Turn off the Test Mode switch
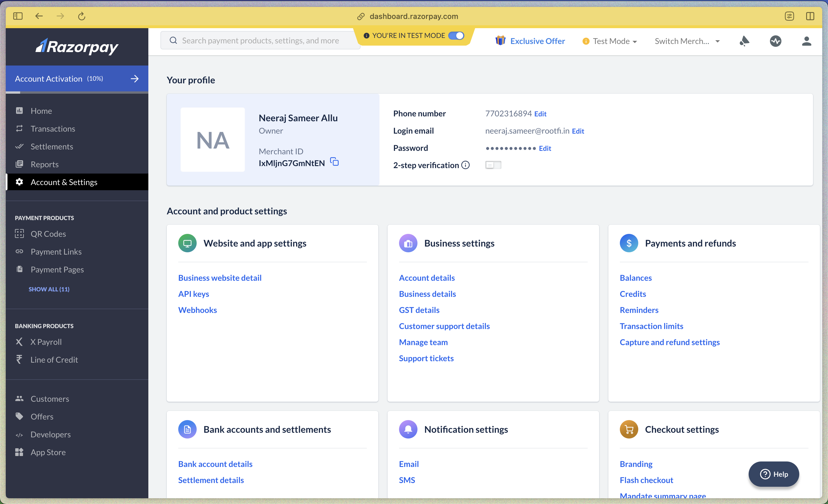Screen dimensions: 828x504 (x=456, y=36)
